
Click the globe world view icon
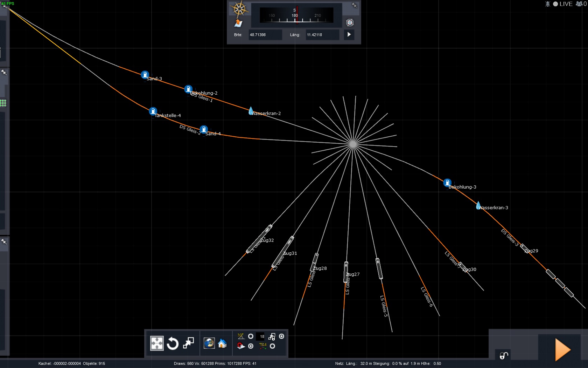(x=209, y=343)
